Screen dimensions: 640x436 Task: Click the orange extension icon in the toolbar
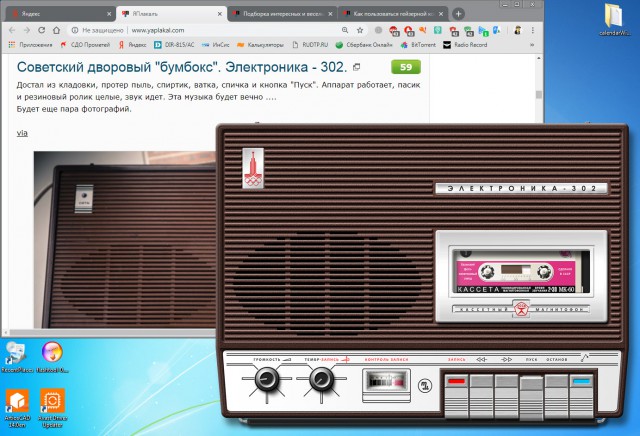pos(423,30)
